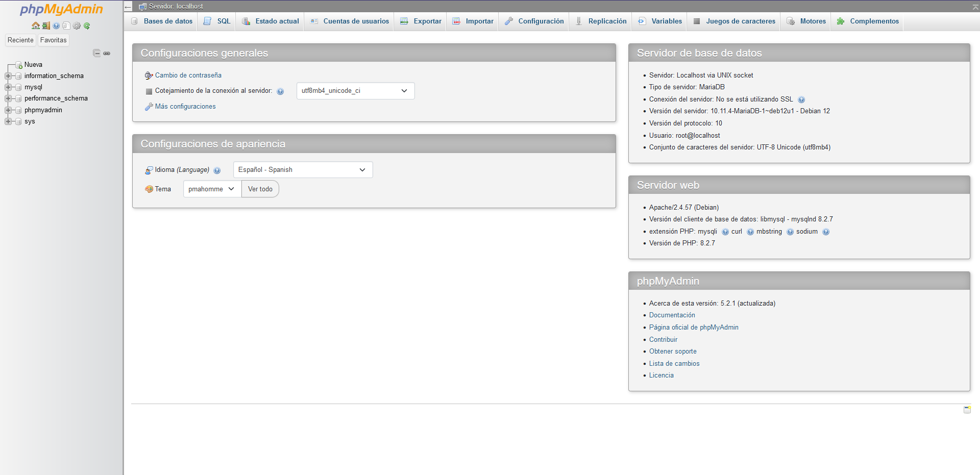Screen dimensions: 980x475
Task: Open the Documentación link
Action: (x=672, y=315)
